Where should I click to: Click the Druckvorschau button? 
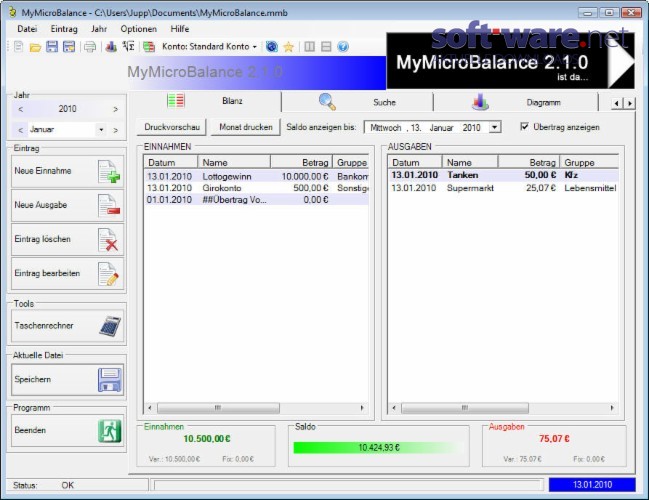pos(172,127)
